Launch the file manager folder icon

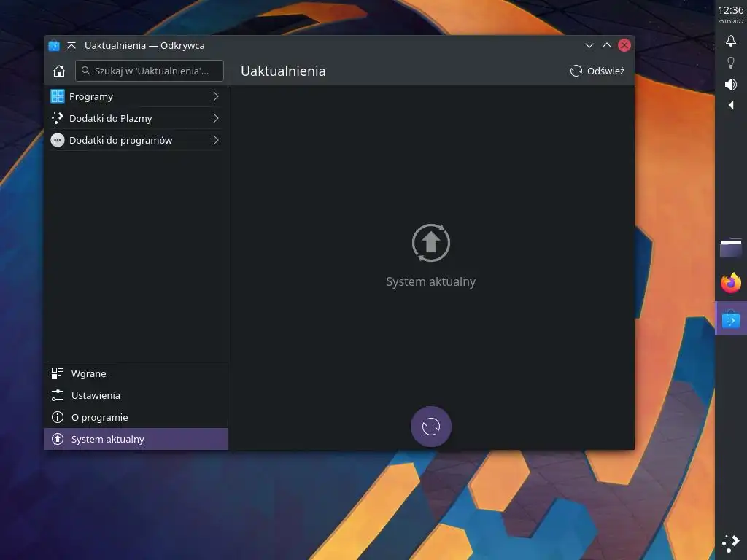[731, 249]
